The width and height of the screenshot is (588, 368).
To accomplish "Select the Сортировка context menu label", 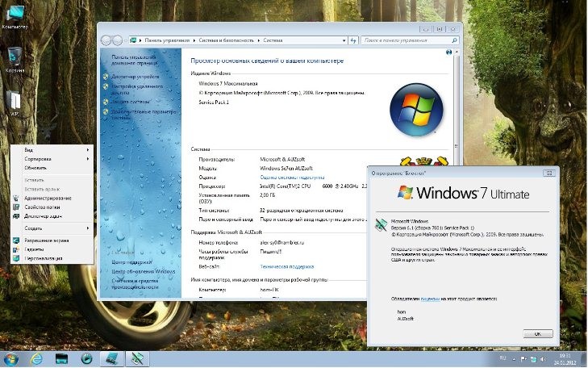I will pyautogui.click(x=37, y=159).
